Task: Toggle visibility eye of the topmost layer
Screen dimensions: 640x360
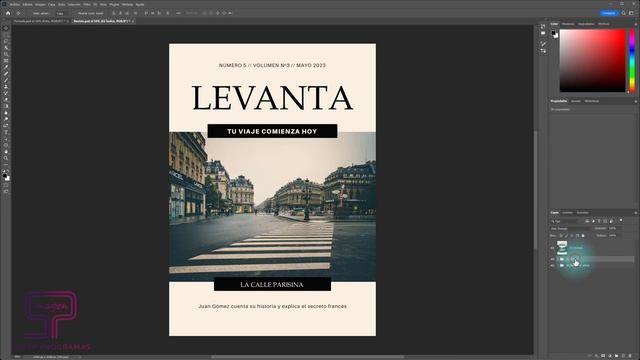Action: coord(552,248)
